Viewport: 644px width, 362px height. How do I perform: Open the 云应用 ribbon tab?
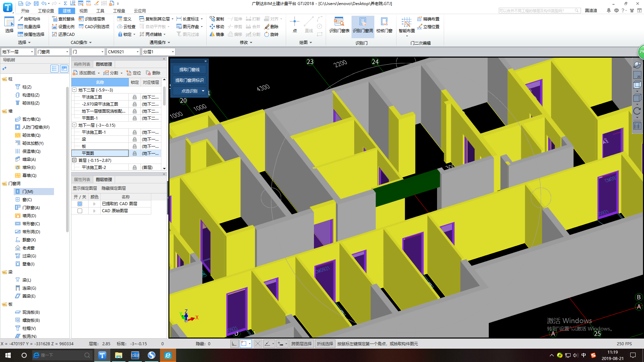point(140,11)
